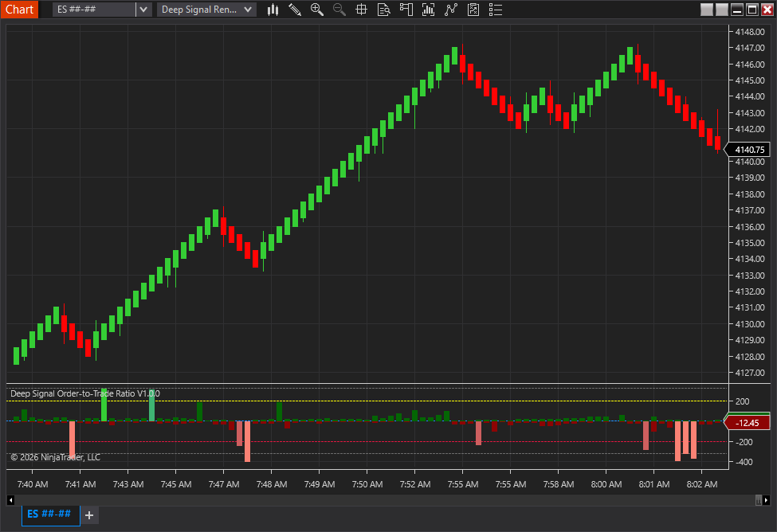Toggle the send-to-background window button
Screen dimensions: 777x532
click(x=707, y=10)
